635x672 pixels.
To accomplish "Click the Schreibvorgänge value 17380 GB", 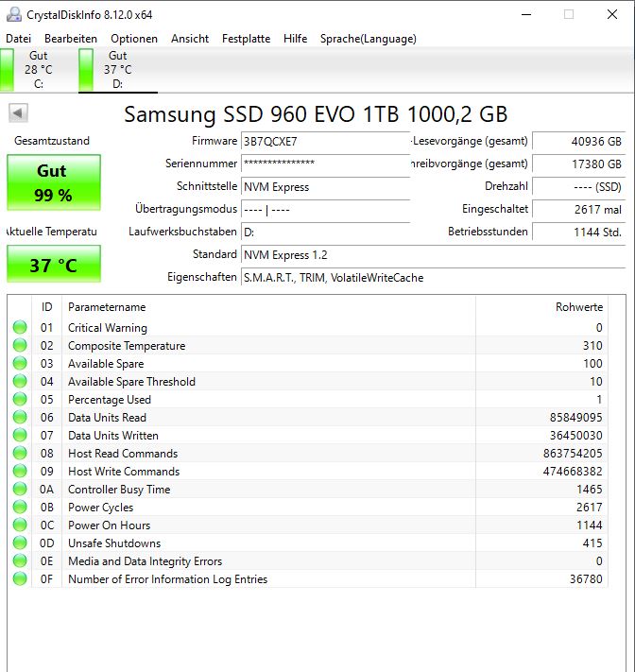I will pos(579,164).
